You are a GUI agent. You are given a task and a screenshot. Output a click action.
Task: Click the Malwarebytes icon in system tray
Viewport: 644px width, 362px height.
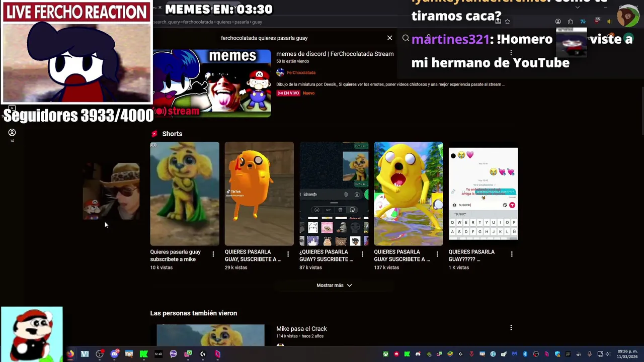(514, 354)
